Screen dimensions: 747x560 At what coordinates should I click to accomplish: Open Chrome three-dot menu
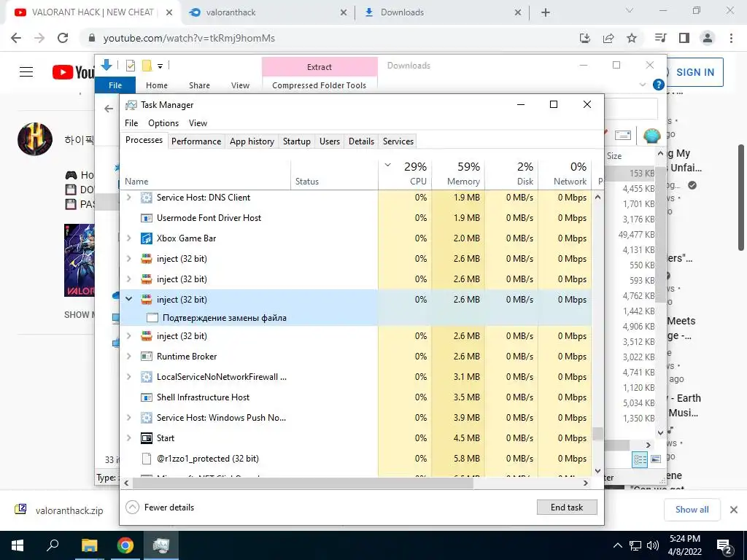pyautogui.click(x=731, y=38)
